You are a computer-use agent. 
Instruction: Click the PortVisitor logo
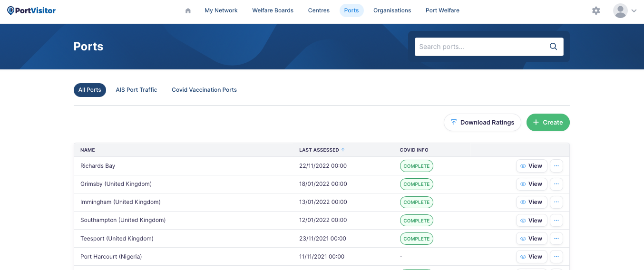31,10
